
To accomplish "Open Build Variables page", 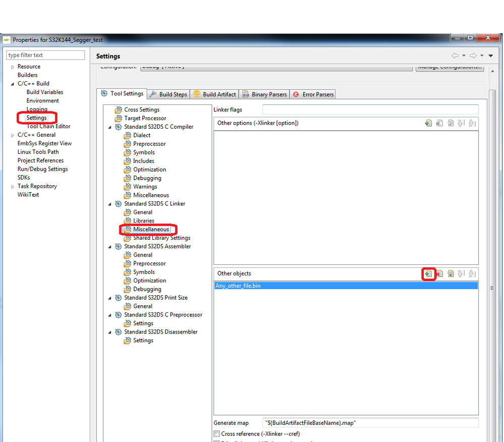I will tap(45, 92).
